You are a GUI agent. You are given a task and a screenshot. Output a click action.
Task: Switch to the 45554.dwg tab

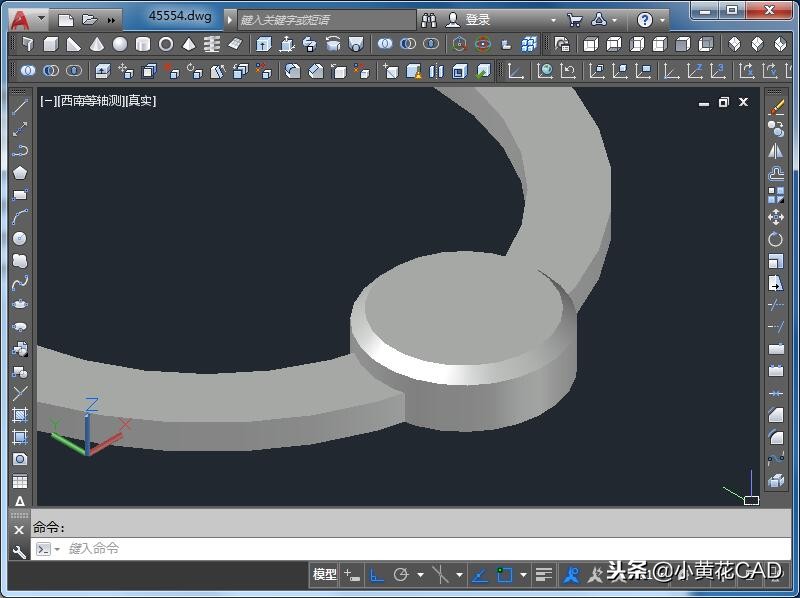point(180,17)
